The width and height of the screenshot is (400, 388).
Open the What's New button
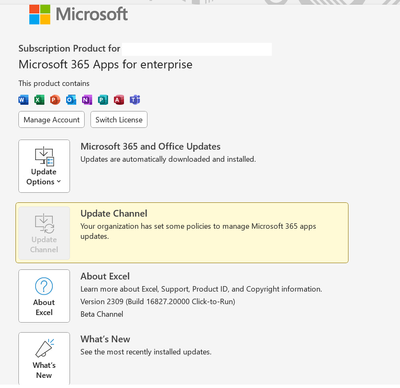(x=44, y=359)
